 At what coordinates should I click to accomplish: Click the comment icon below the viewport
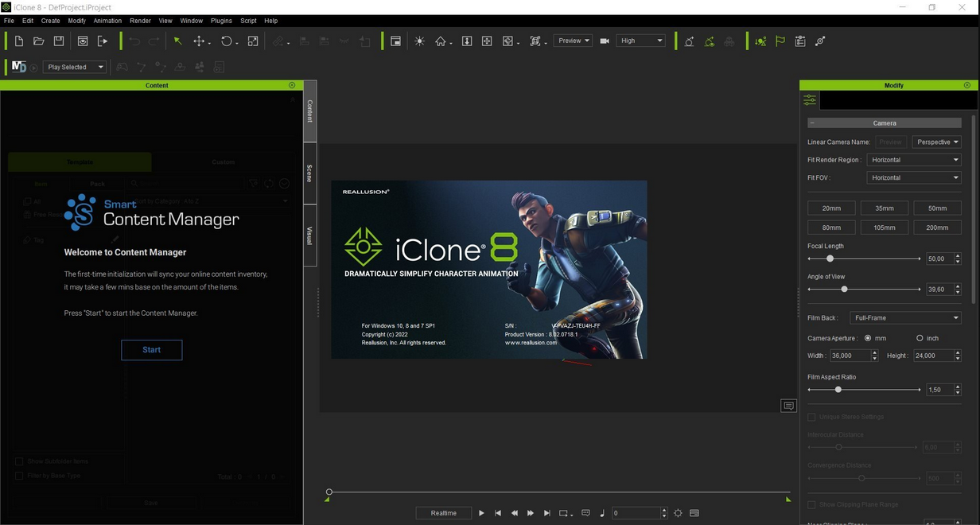click(x=788, y=406)
